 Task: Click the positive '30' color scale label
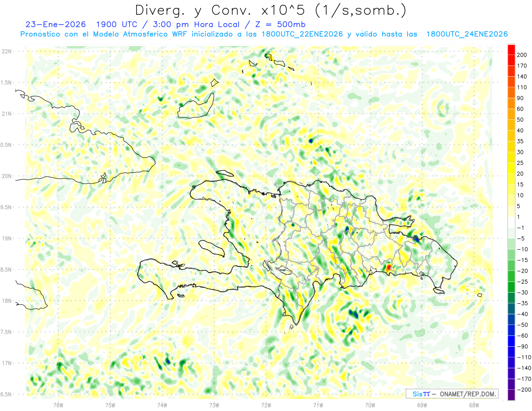(520, 152)
